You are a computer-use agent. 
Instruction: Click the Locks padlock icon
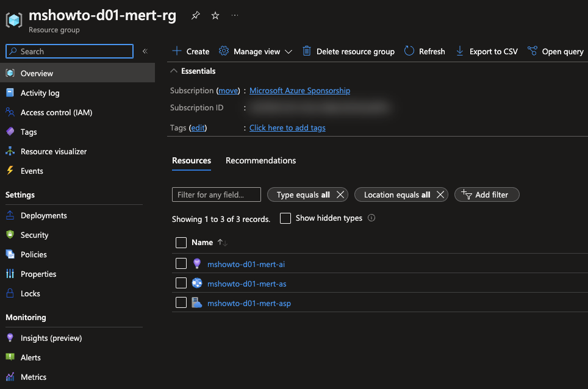coord(10,293)
